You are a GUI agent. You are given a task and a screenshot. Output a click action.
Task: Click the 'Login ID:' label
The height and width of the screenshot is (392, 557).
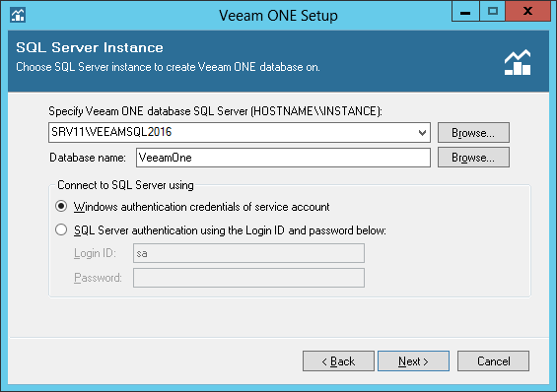click(95, 253)
